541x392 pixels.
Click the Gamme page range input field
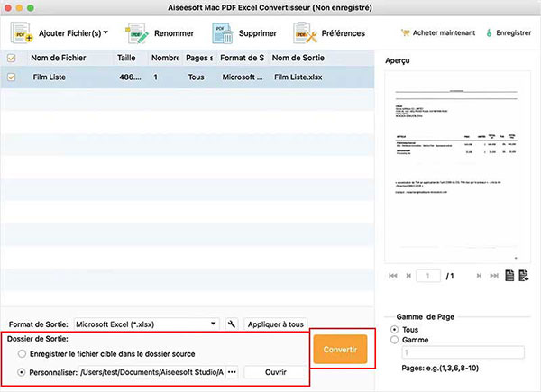[463, 352]
